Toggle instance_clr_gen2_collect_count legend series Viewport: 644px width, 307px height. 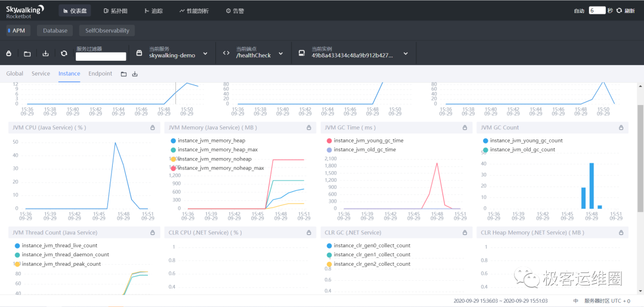[x=368, y=264]
